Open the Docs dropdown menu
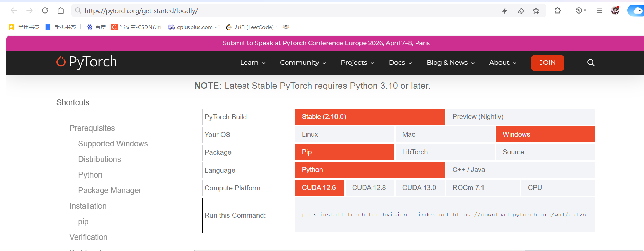 pyautogui.click(x=400, y=63)
